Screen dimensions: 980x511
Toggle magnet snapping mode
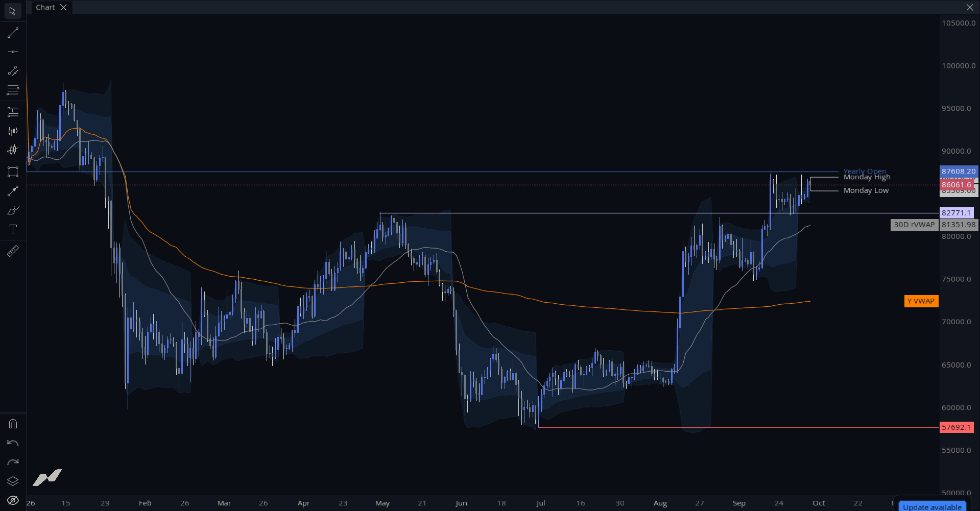(13, 424)
